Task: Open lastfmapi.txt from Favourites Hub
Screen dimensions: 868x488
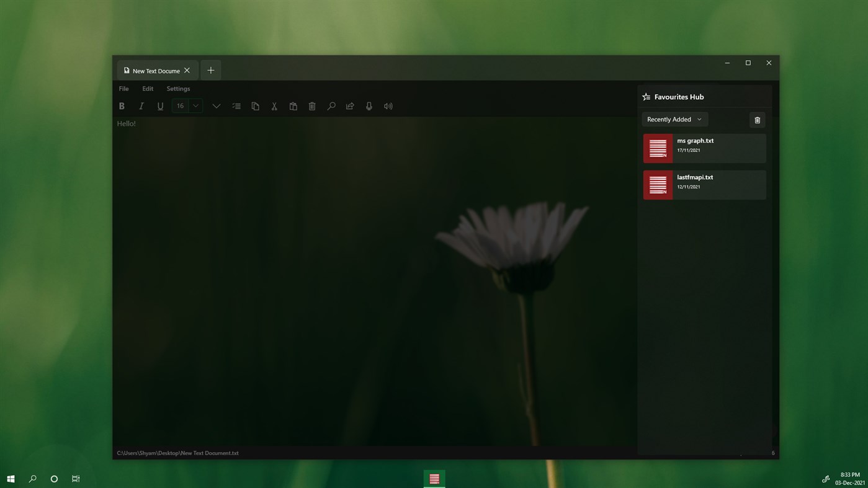Action: pyautogui.click(x=704, y=184)
